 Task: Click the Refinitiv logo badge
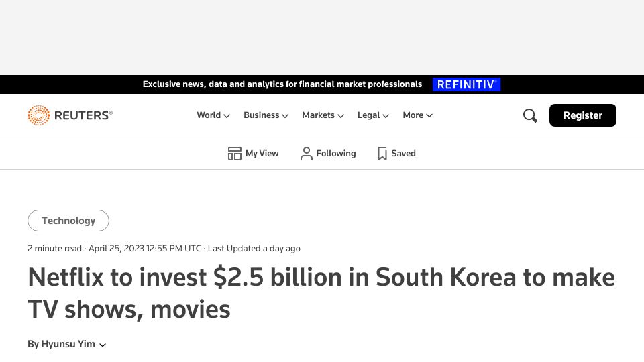click(466, 84)
